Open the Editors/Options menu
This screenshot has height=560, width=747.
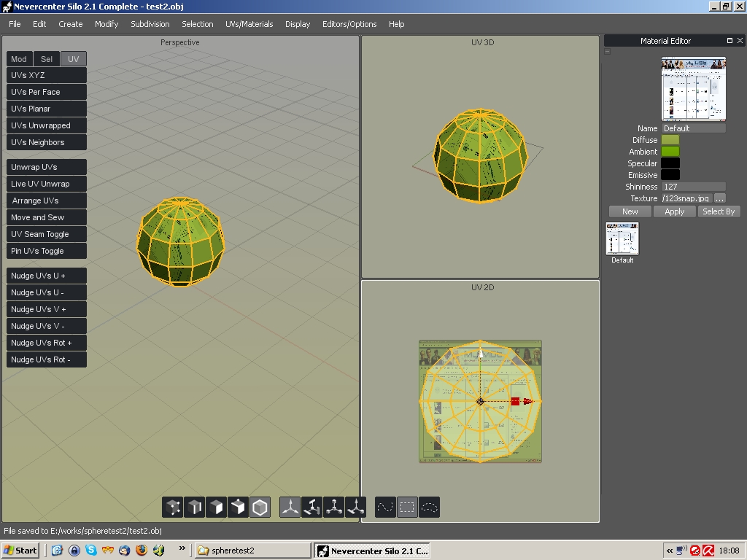[349, 24]
